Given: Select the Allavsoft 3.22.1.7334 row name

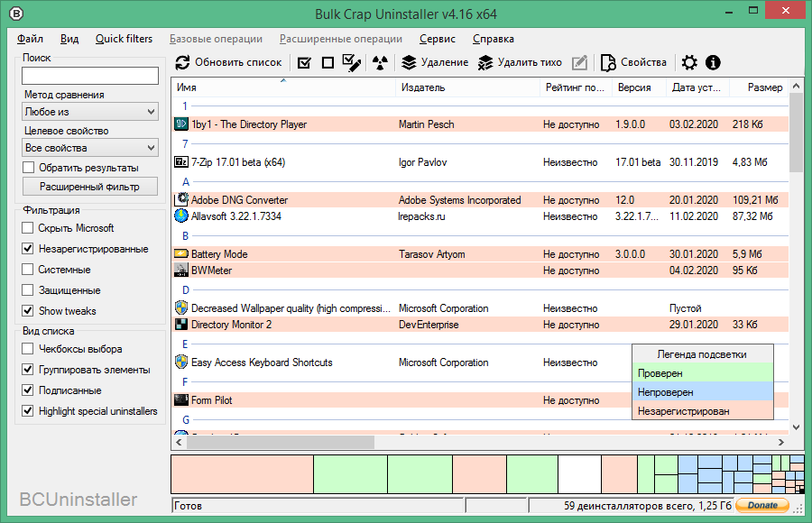Looking at the screenshot, I should (236, 216).
